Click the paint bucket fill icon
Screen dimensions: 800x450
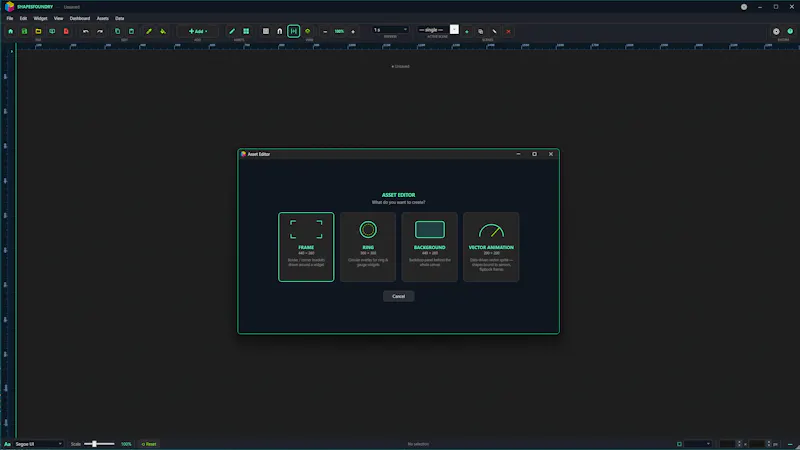click(x=163, y=31)
